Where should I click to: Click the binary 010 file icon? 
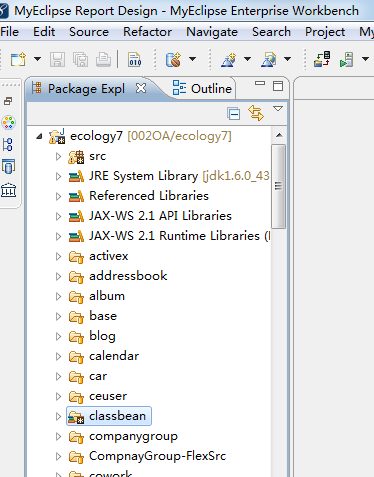point(135,60)
